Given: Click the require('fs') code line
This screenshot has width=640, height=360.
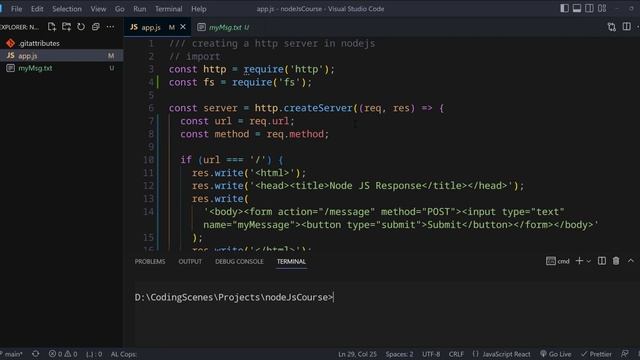Looking at the screenshot, I should pyautogui.click(x=240, y=82).
